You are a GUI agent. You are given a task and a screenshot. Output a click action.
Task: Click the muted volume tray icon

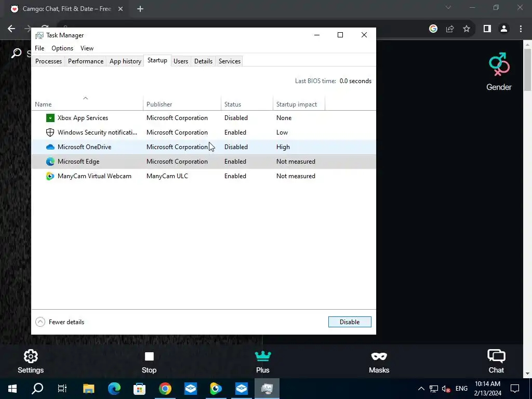[x=446, y=389]
